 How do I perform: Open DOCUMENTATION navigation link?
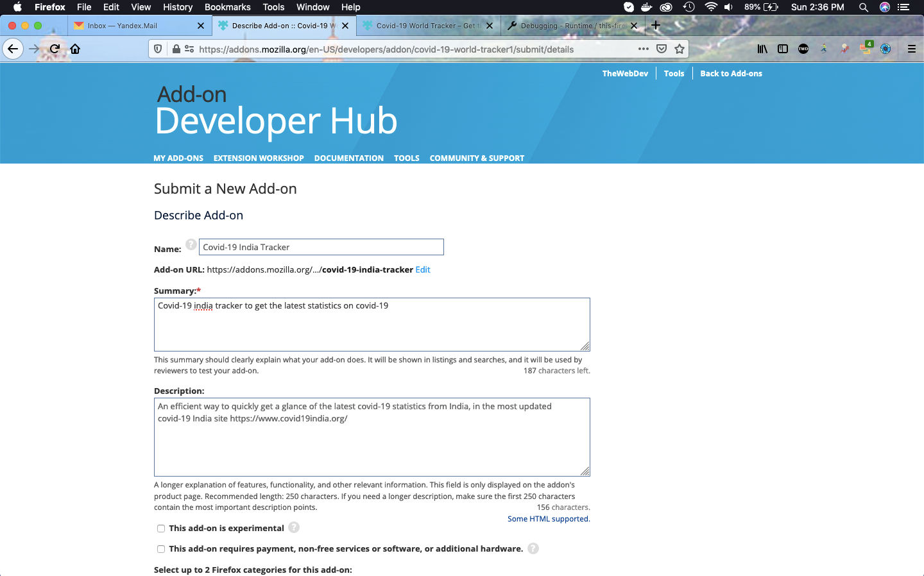[349, 158]
